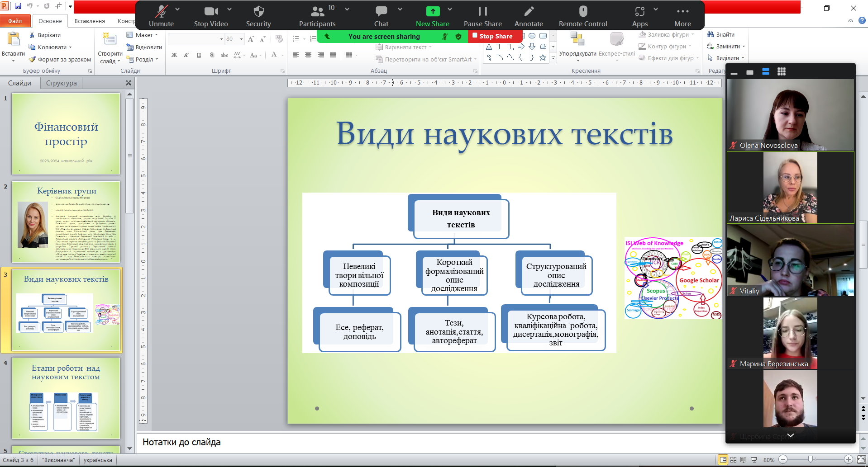Open the font name dropdown
Screen dimensions: 868x467
point(221,39)
